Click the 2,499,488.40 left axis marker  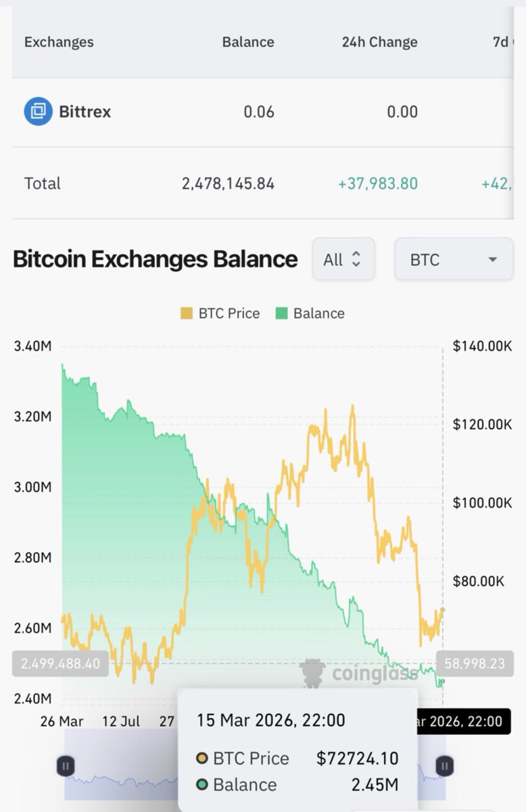coord(60,664)
